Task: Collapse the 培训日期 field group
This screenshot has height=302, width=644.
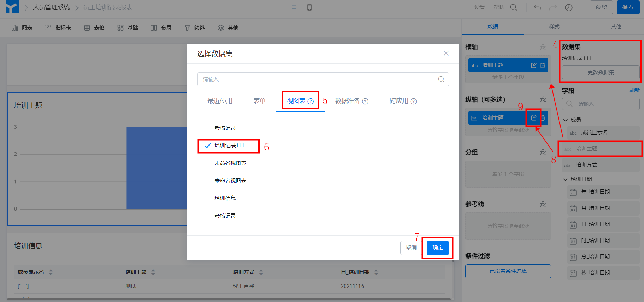Action: pyautogui.click(x=565, y=179)
